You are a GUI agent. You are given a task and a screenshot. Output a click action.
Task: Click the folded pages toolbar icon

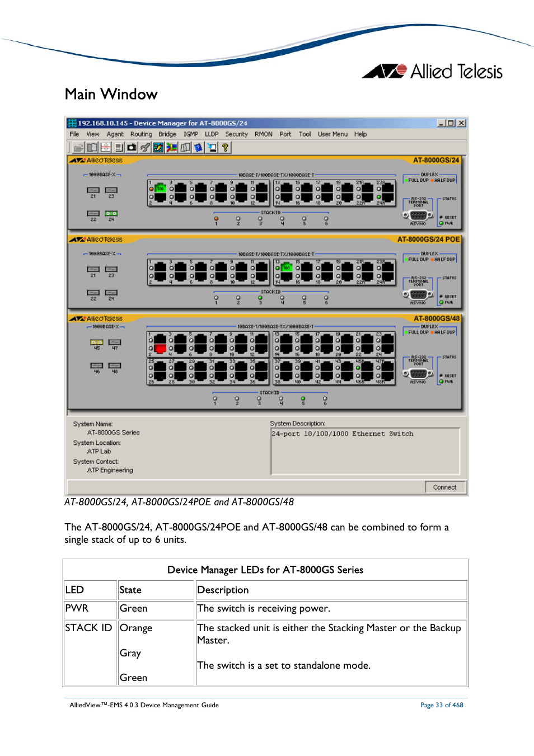pyautogui.click(x=185, y=148)
